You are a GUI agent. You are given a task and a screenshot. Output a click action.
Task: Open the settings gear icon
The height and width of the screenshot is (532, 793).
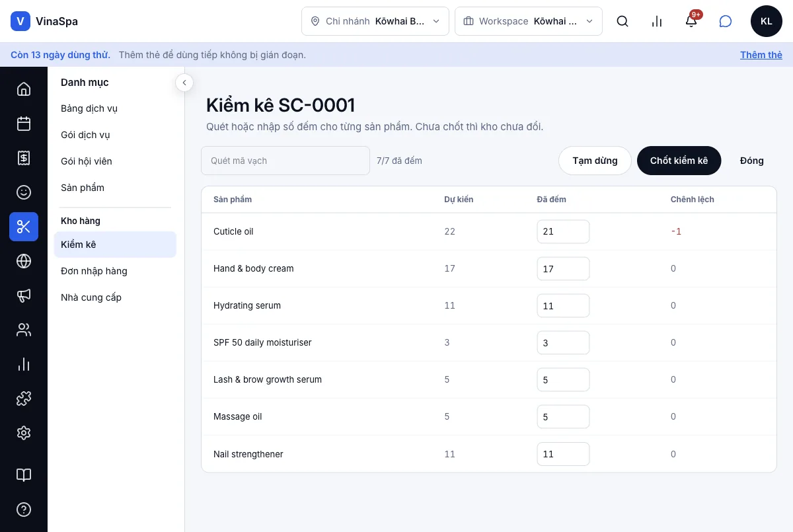coord(24,433)
